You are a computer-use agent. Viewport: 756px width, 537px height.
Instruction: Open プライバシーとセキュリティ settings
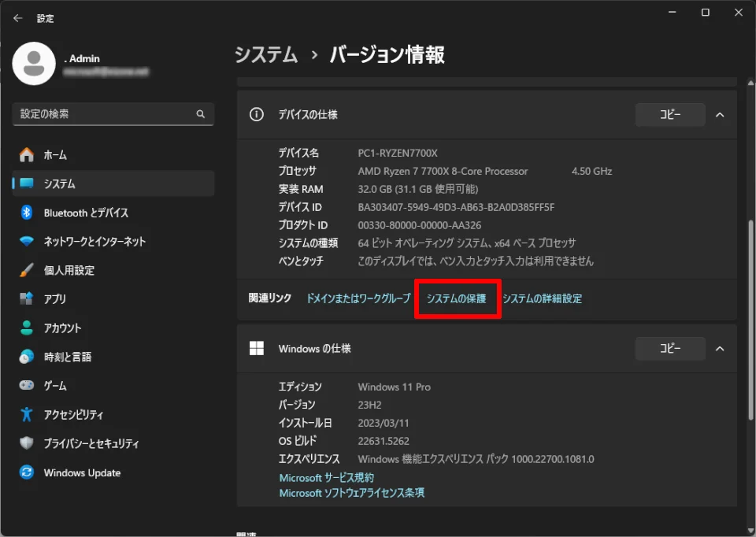pos(113,443)
